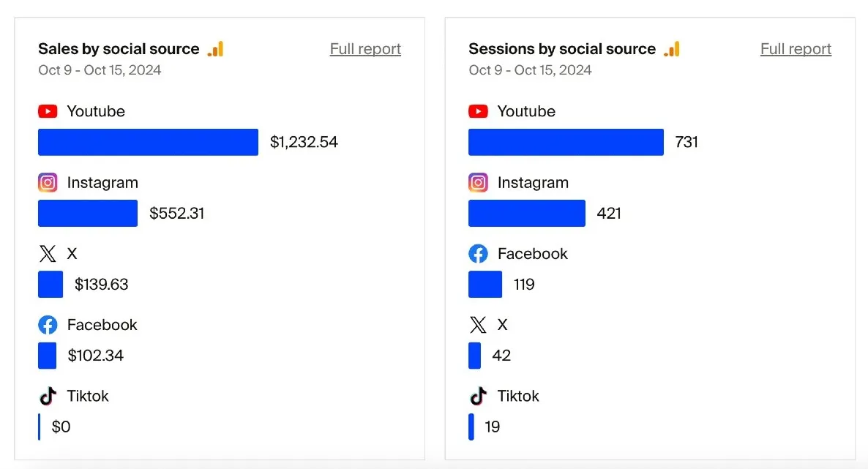868x469 pixels.
Task: Click the X logo in Sales card
Action: [x=48, y=254]
